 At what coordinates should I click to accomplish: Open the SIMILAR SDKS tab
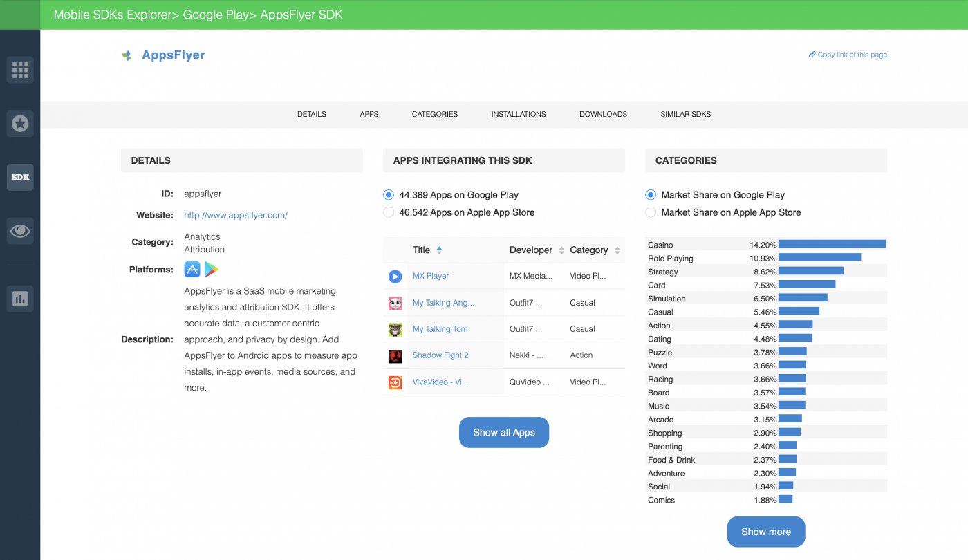[x=685, y=114]
